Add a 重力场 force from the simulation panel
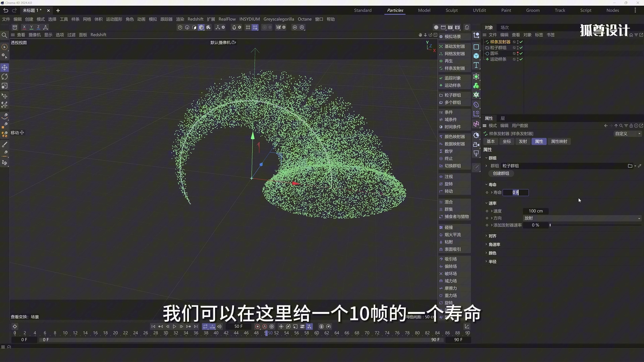The height and width of the screenshot is (362, 644). point(451,295)
